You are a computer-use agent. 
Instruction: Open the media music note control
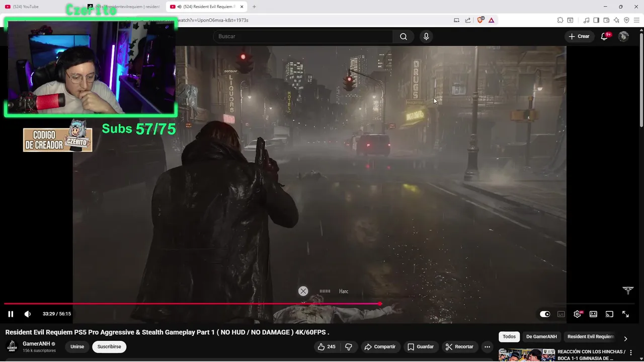[x=586, y=20]
